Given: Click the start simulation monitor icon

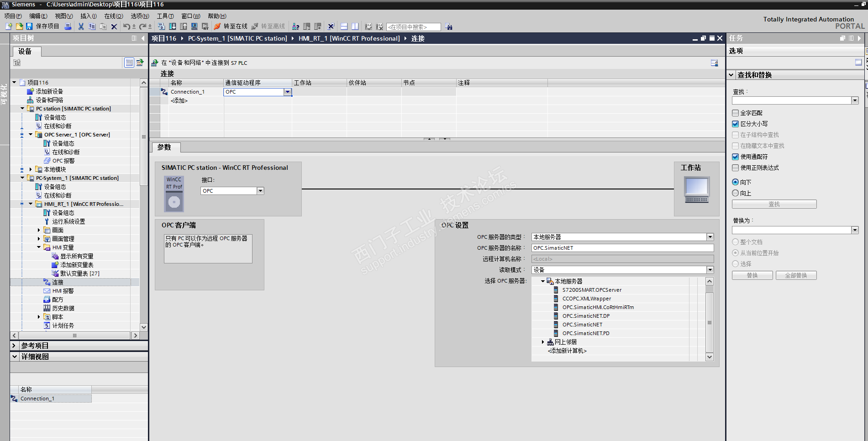Looking at the screenshot, I should 195,26.
